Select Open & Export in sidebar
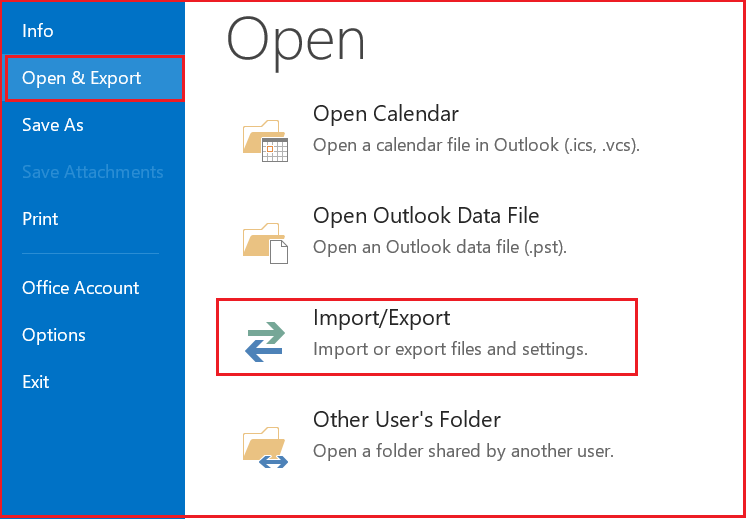Image resolution: width=746 pixels, height=519 pixels. click(94, 78)
